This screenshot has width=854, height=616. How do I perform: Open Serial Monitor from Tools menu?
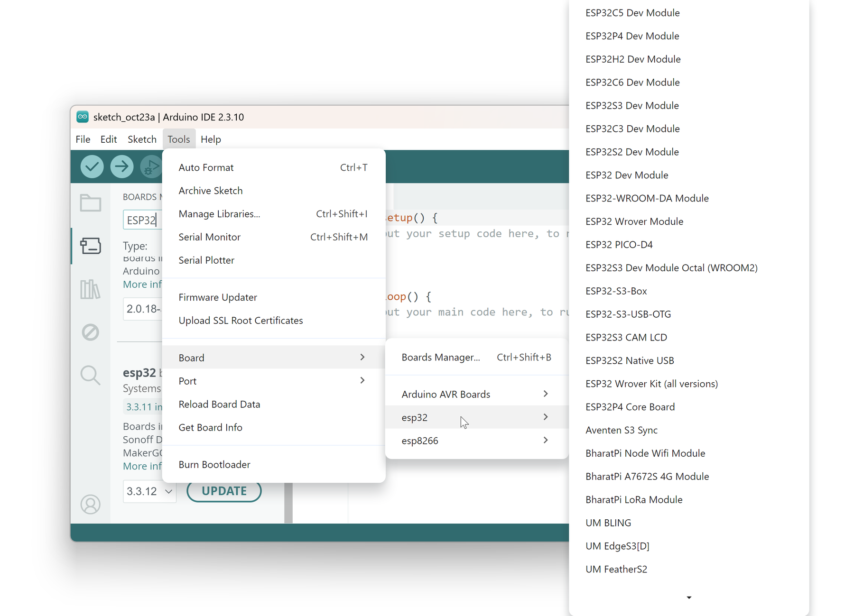tap(273, 237)
